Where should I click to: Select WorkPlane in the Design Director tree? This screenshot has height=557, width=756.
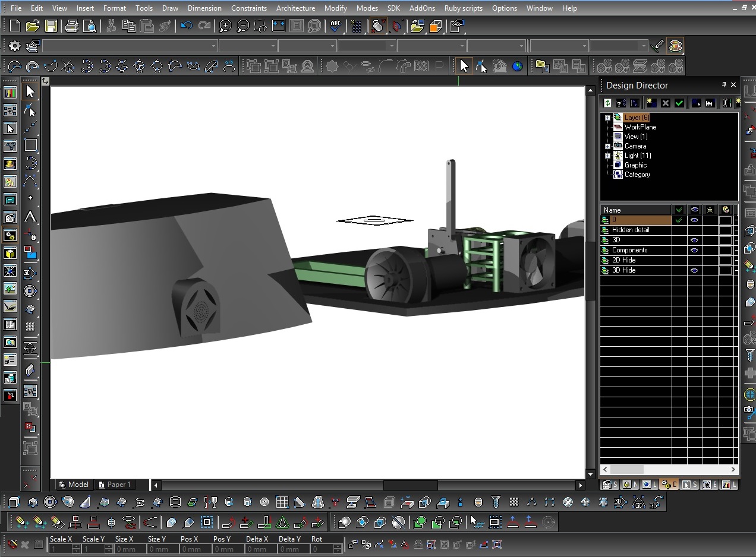640,127
